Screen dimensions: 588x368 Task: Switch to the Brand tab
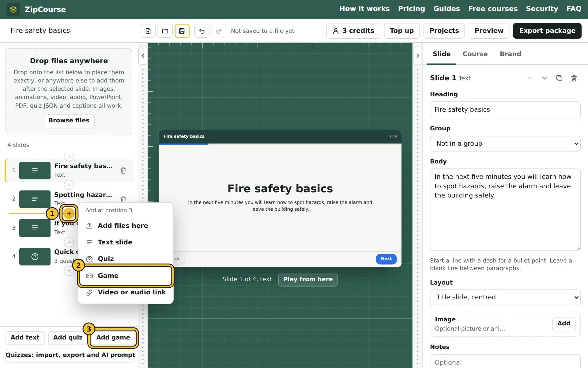click(510, 54)
